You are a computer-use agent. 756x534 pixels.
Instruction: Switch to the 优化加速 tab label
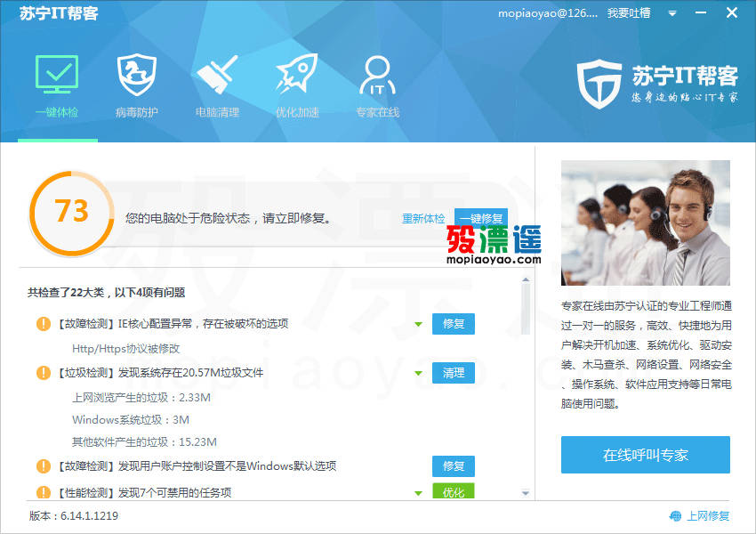click(x=297, y=112)
